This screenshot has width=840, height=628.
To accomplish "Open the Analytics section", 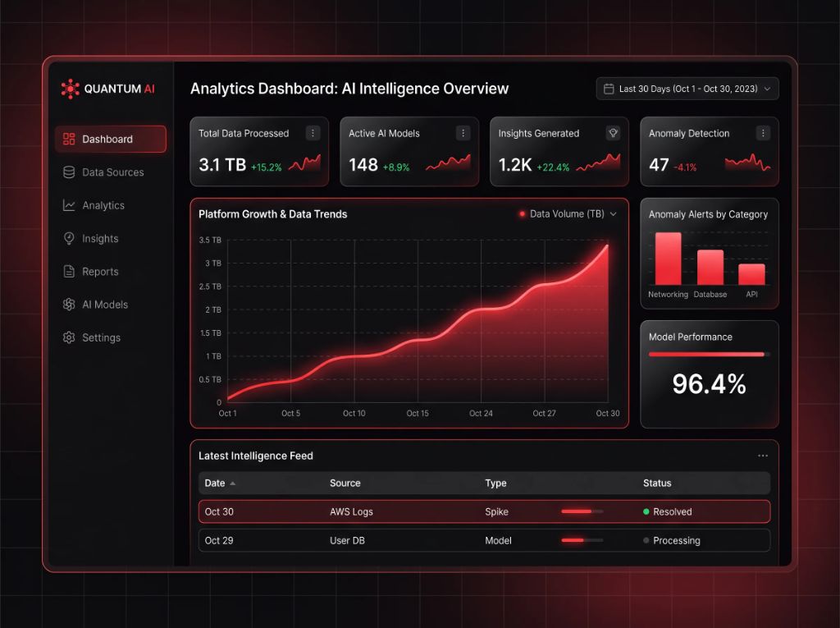I will [x=111, y=205].
